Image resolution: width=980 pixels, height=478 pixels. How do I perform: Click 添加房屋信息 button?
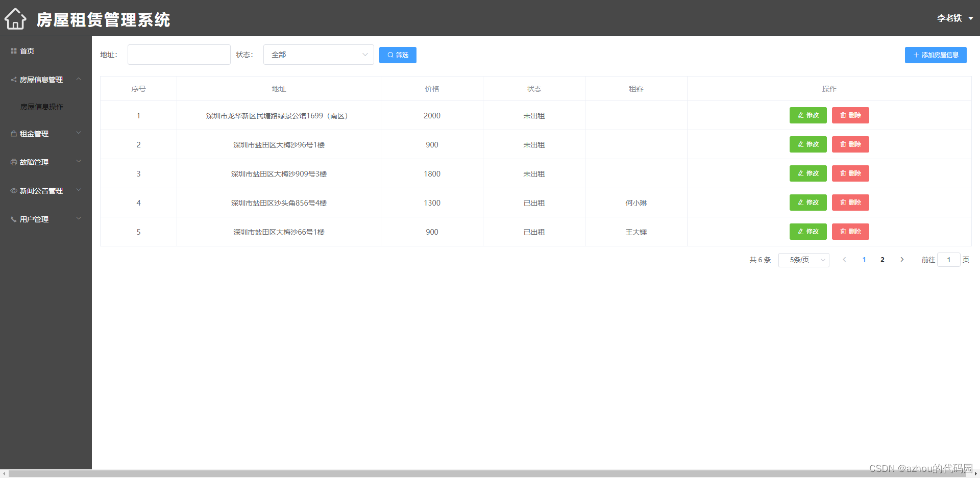[x=936, y=55]
